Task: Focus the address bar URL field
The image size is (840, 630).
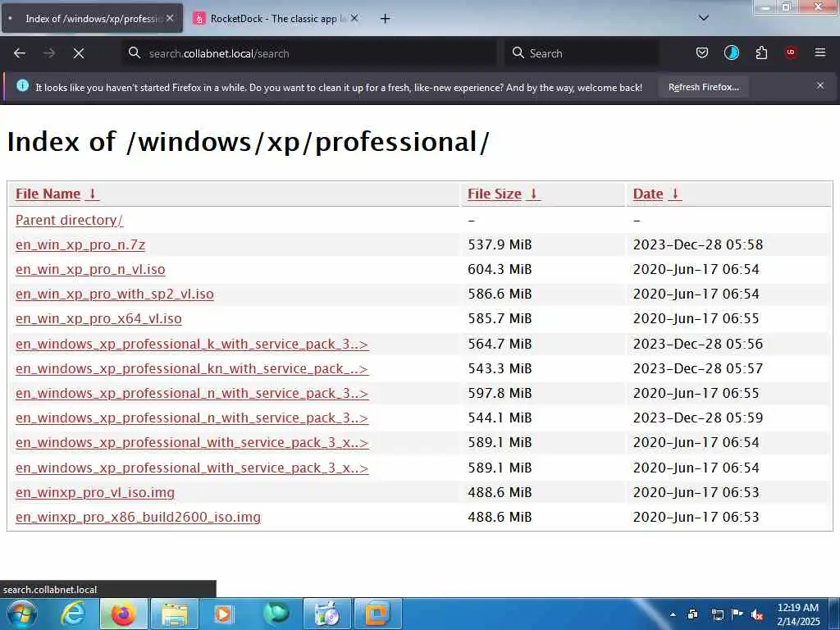Action: 308,53
